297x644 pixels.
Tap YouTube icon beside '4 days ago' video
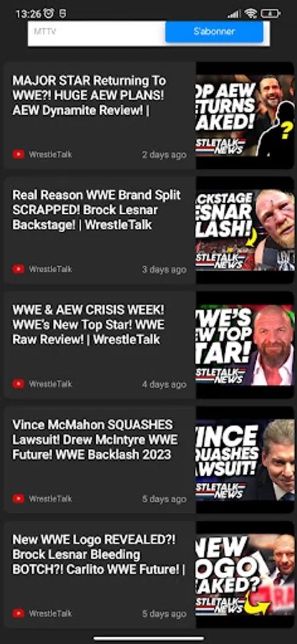(x=19, y=384)
